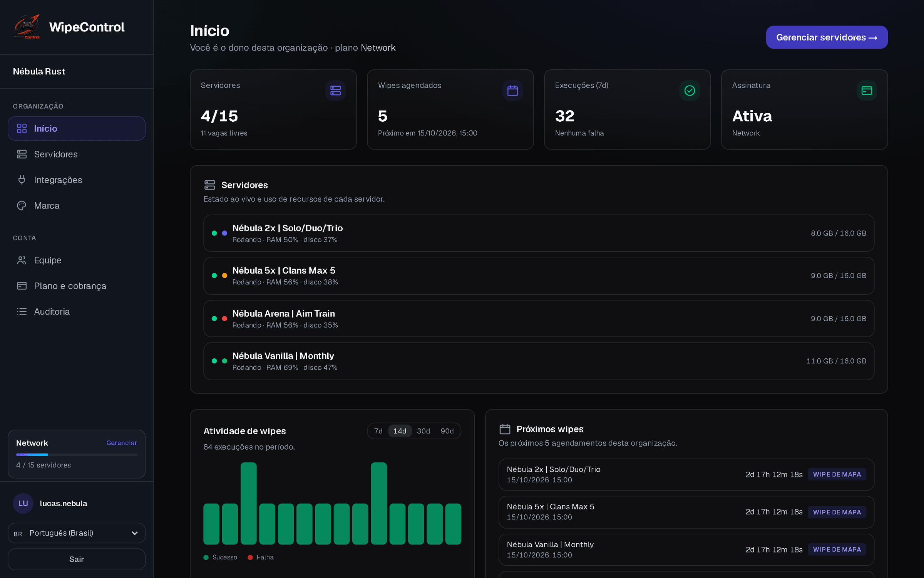This screenshot has height=578, width=924.
Task: Click purple status dot of Nébula 2x server
Action: pyautogui.click(x=224, y=233)
